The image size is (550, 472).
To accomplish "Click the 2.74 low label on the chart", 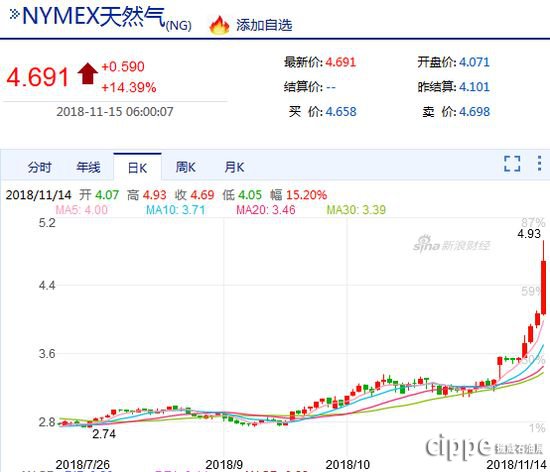I will tap(104, 434).
